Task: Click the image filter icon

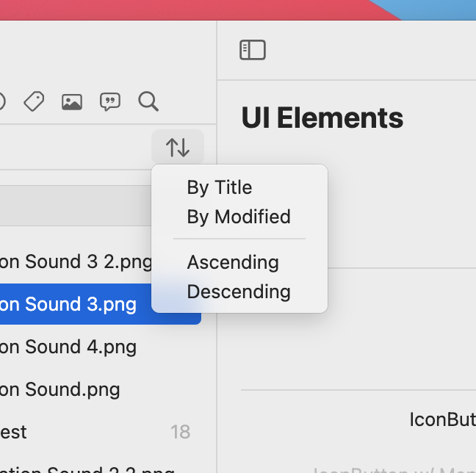Action: [72, 101]
